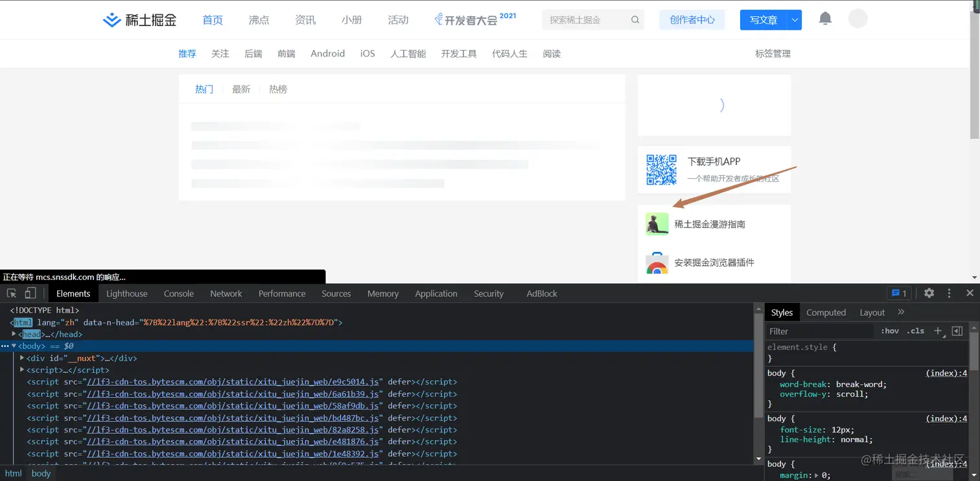Open the e9c5014.js script link
The height and width of the screenshot is (481, 980).
(x=233, y=382)
